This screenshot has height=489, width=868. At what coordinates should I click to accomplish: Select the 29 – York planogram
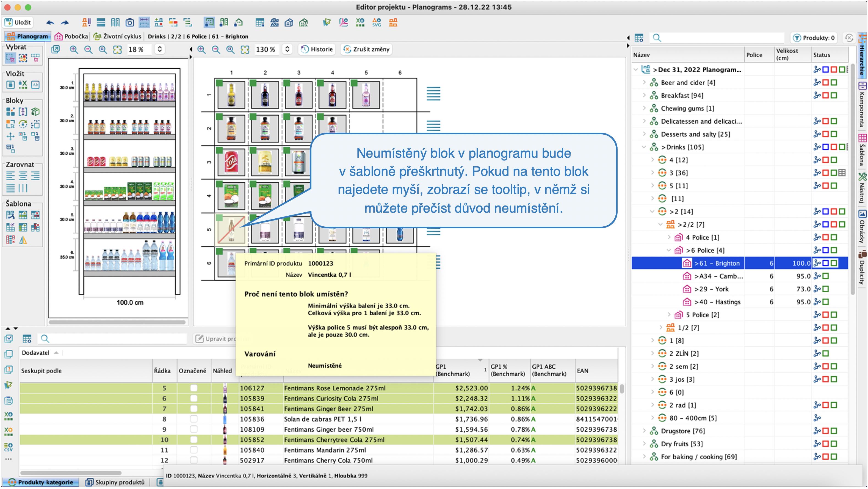[x=740, y=289]
